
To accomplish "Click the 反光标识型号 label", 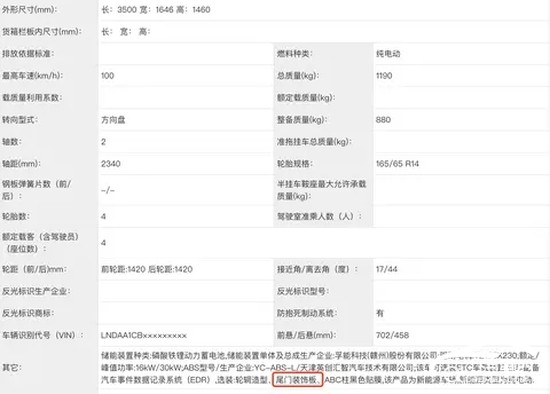I will [303, 291].
